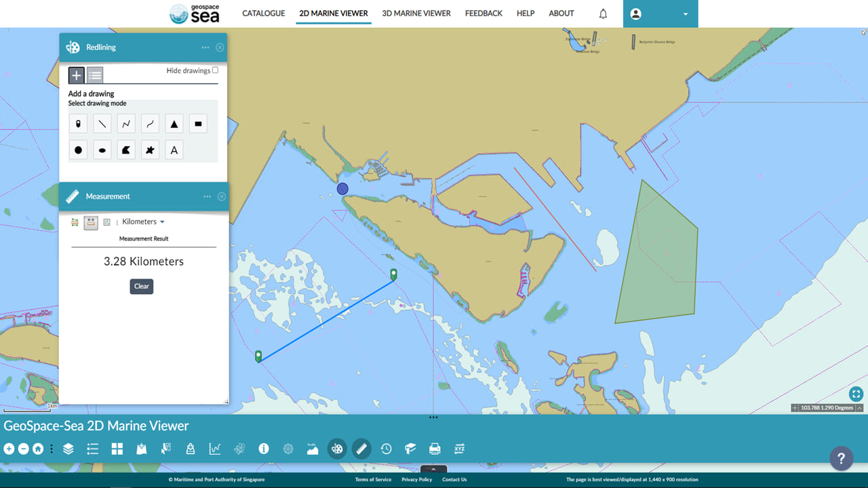Select the ellipse drawing mode
This screenshot has height=488, width=868.
[102, 150]
